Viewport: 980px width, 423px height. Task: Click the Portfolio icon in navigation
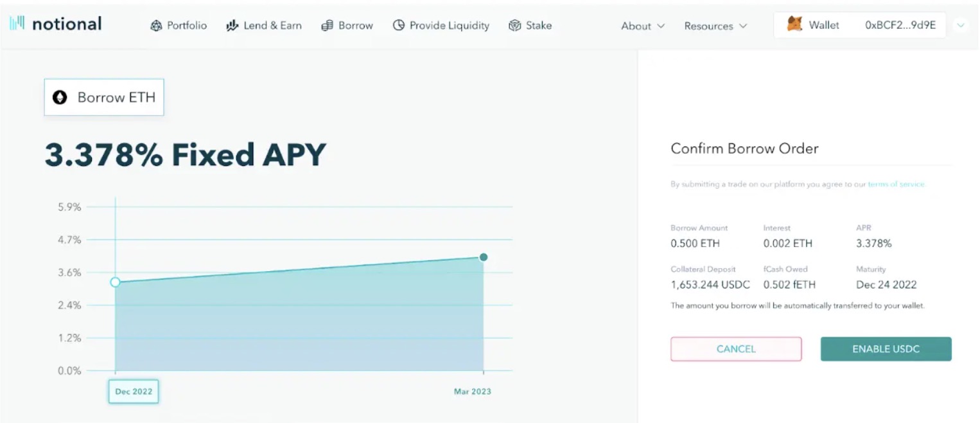tap(156, 26)
